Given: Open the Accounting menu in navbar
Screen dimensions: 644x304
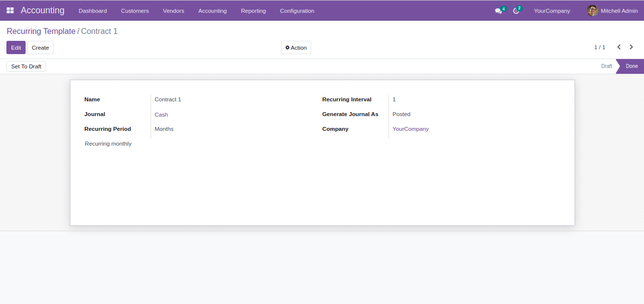Looking at the screenshot, I should [x=212, y=11].
